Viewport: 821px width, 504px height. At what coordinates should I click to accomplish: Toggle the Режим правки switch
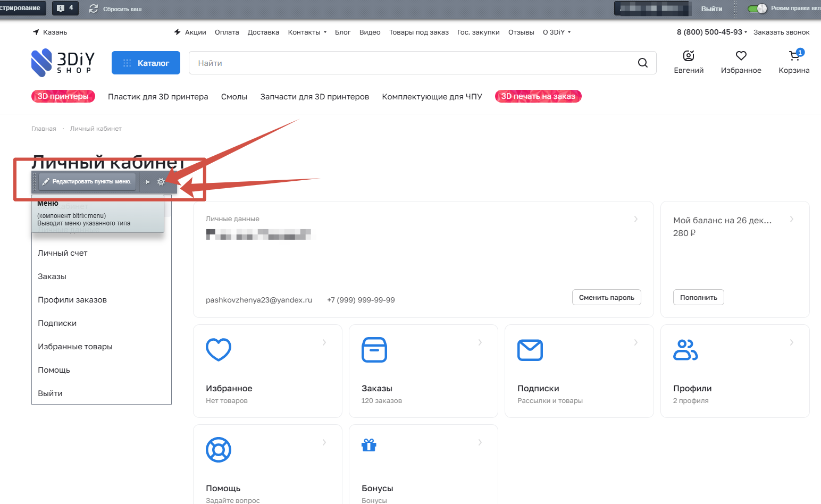757,9
